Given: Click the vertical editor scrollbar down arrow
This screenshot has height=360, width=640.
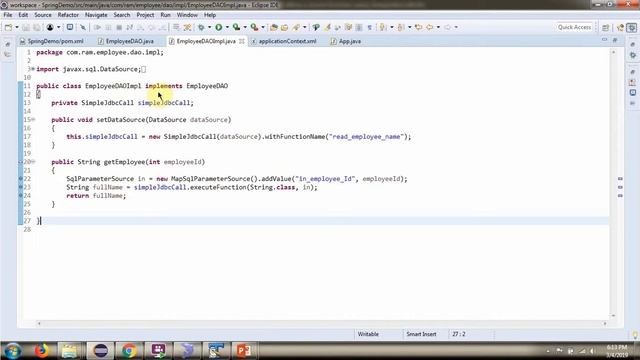Looking at the screenshot, I should [x=613, y=316].
